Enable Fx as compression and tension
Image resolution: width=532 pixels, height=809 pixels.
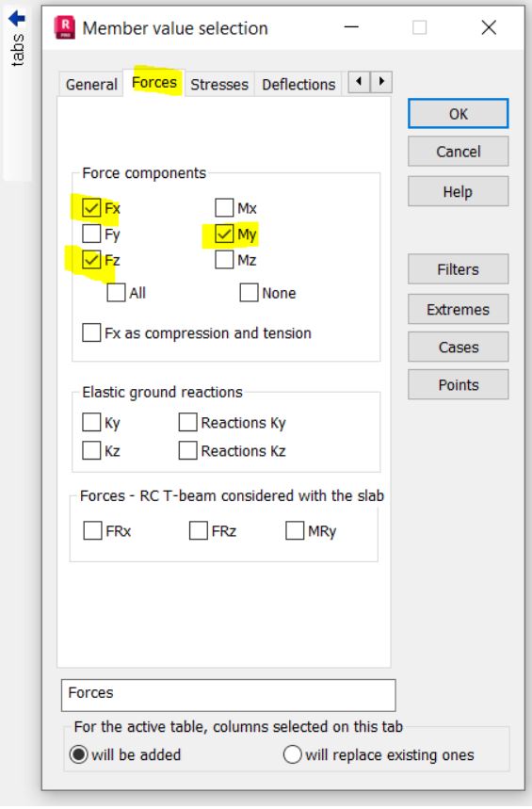pos(91,332)
